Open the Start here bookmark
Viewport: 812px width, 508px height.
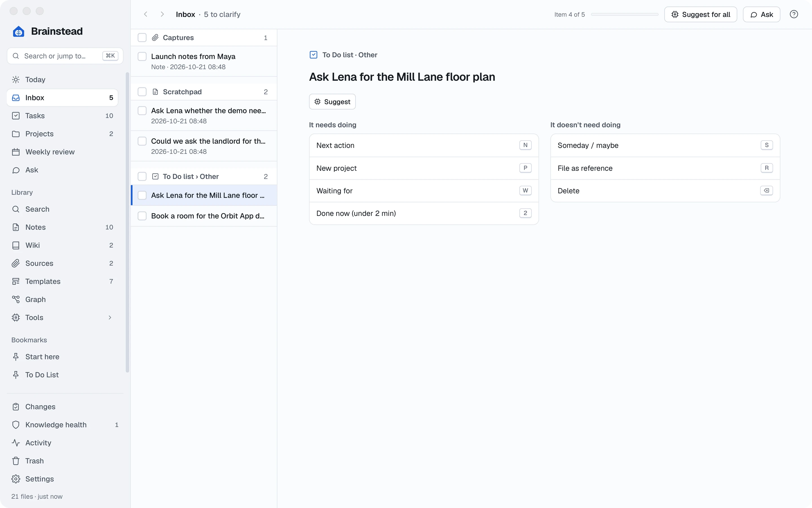(62, 357)
